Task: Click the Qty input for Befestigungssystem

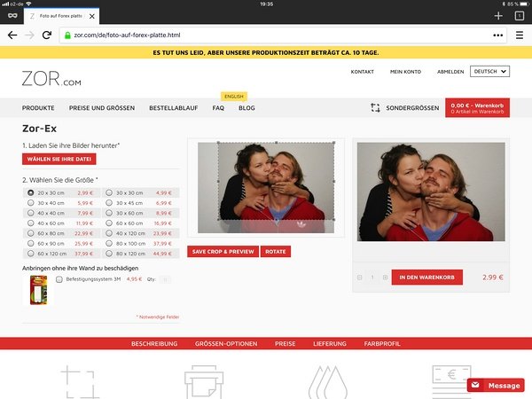Action: coord(165,279)
